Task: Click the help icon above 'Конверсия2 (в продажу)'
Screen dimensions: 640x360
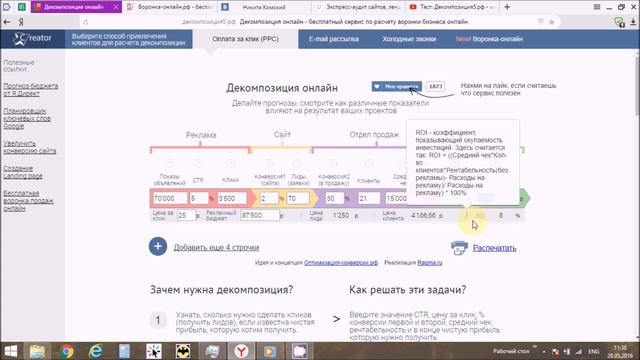Action: [333, 164]
